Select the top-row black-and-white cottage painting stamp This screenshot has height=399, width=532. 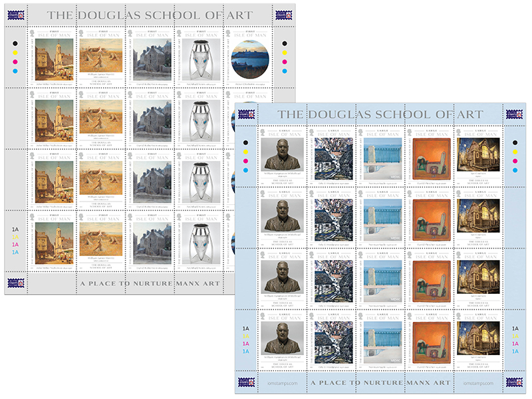coord(331,156)
